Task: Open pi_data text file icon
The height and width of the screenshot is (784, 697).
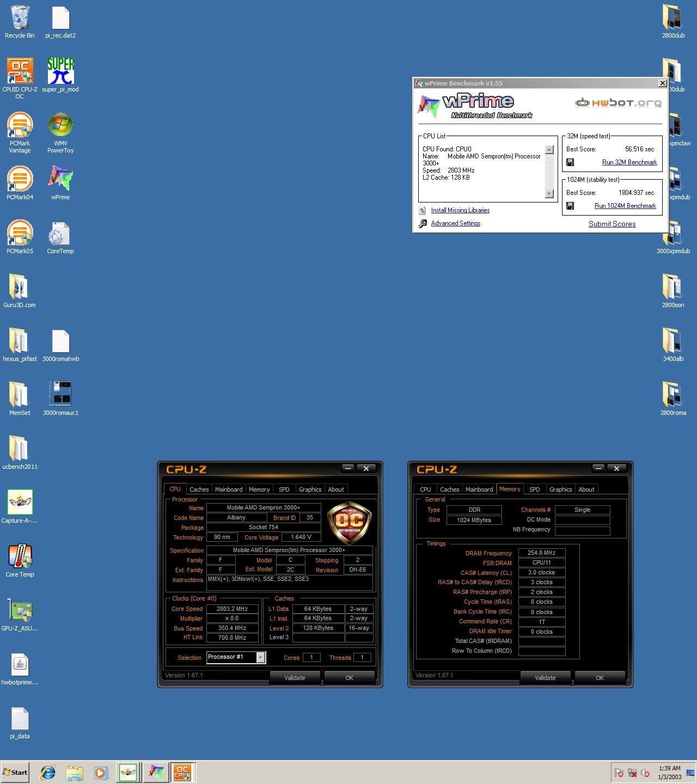Action: [20, 722]
